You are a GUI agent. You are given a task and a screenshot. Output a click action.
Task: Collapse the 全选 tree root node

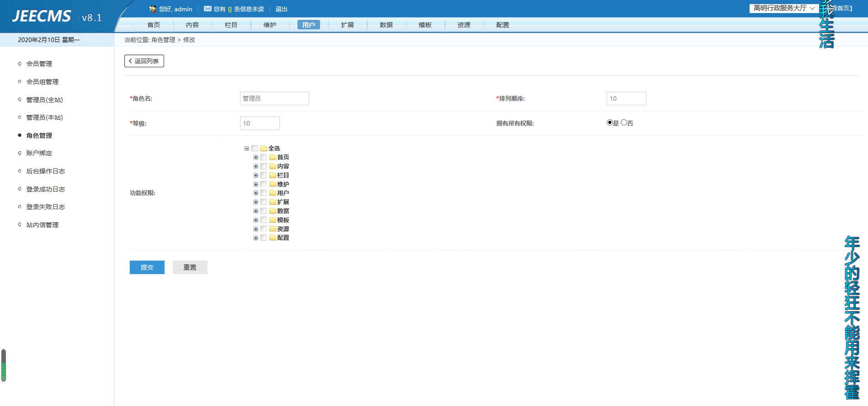click(246, 149)
